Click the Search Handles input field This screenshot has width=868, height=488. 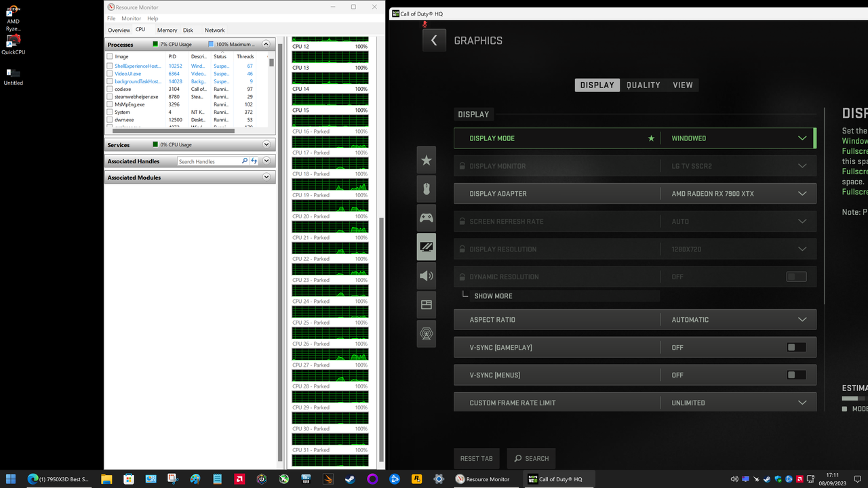pos(208,161)
